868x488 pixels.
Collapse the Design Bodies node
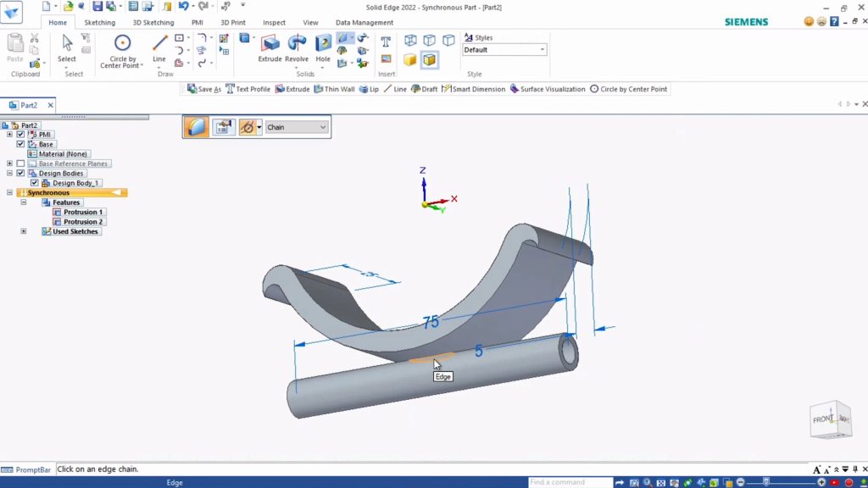coord(9,173)
